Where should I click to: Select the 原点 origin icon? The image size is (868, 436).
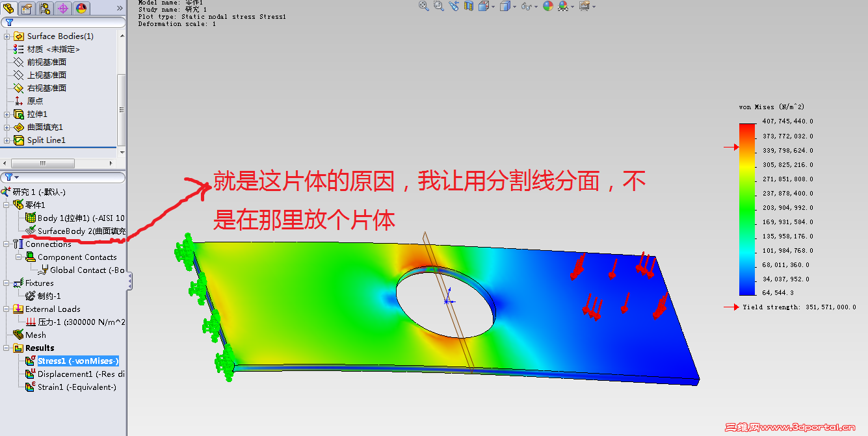tap(19, 101)
